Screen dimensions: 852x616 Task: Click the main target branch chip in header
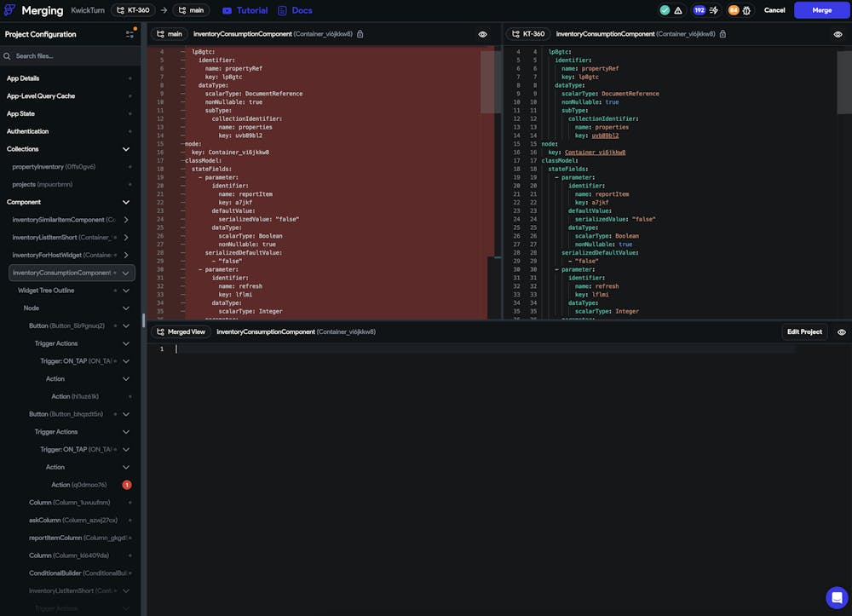[191, 10]
